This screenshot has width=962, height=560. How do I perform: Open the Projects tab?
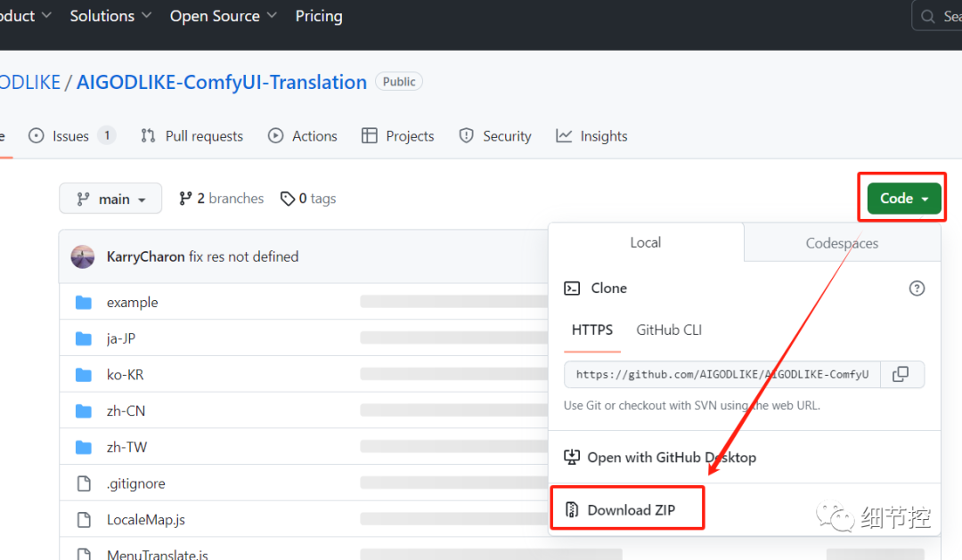397,136
